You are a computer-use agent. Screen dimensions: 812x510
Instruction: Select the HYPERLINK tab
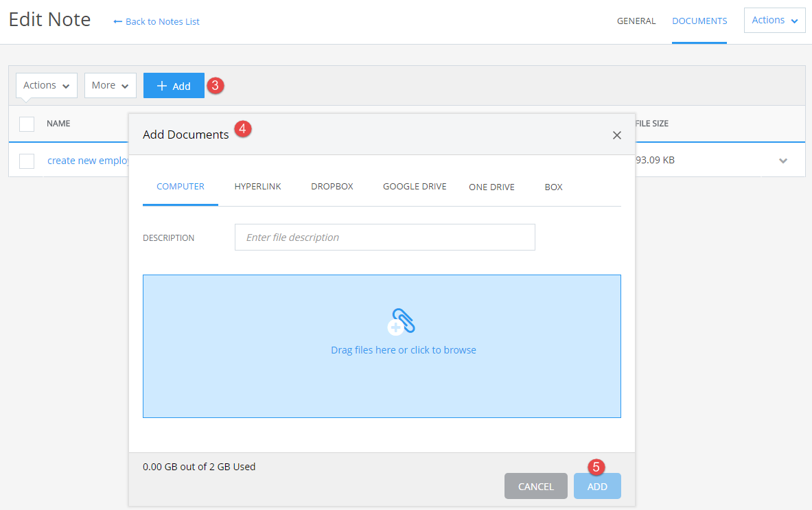(257, 187)
